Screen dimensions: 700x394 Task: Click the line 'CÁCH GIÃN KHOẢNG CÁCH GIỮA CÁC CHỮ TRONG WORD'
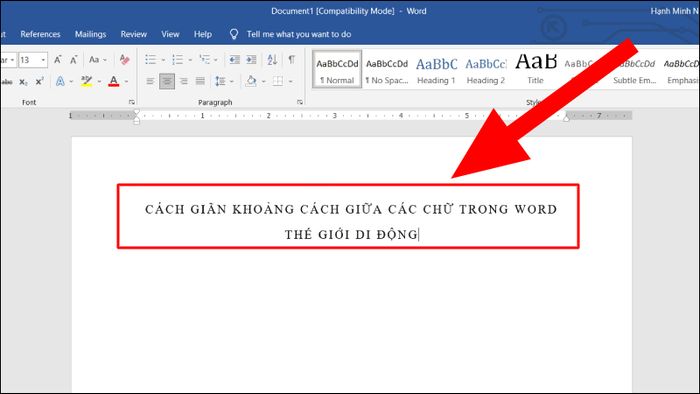pos(351,209)
